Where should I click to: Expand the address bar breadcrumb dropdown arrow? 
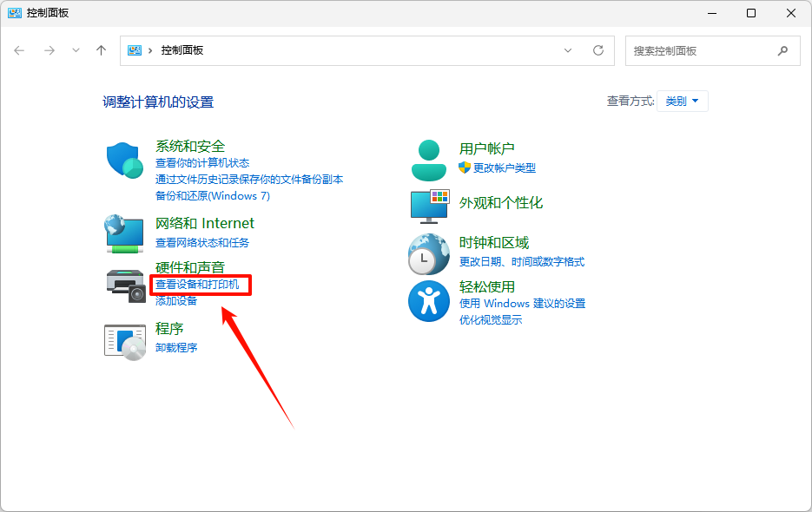[569, 50]
